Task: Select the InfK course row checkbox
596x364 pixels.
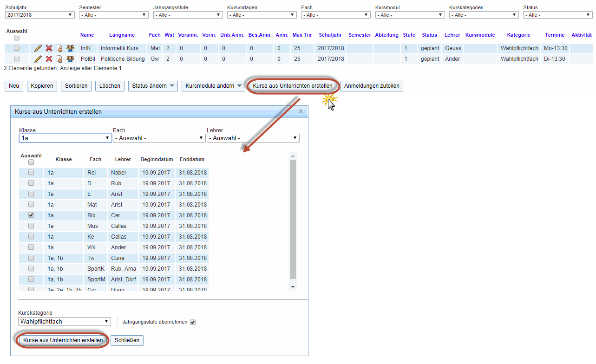Action: pos(17,48)
